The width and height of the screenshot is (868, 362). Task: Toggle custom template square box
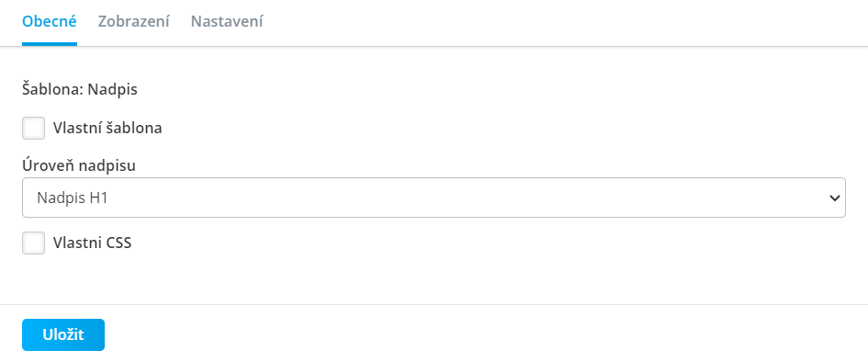(34, 129)
